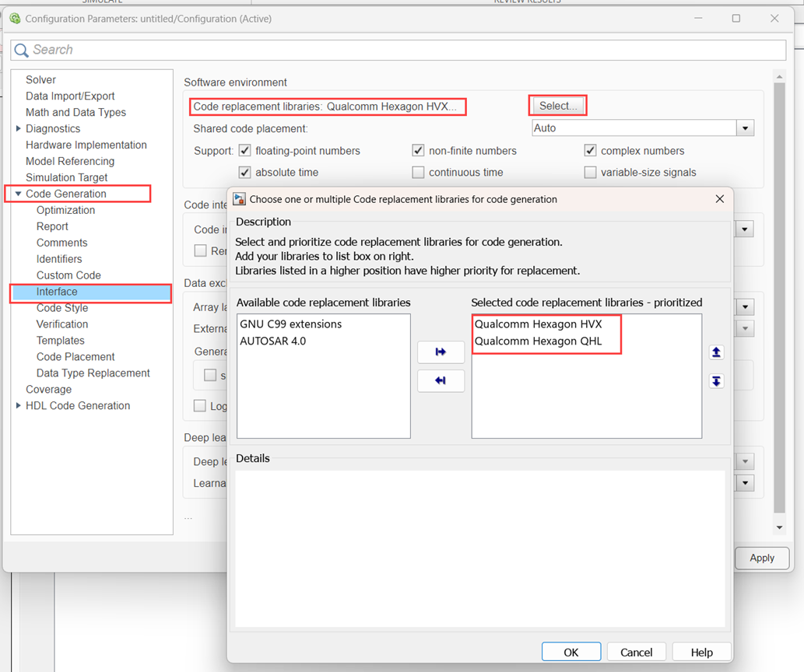This screenshot has width=804, height=672.
Task: Expand the Diagnostics tree node
Action: [x=19, y=128]
